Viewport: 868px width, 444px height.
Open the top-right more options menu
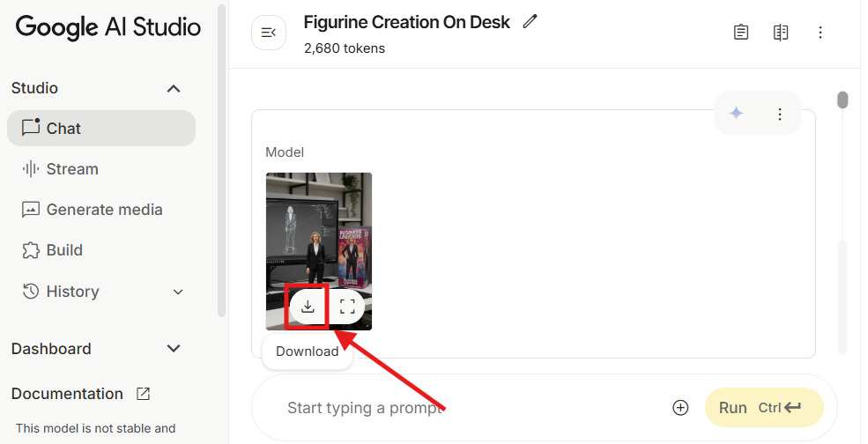(x=820, y=33)
